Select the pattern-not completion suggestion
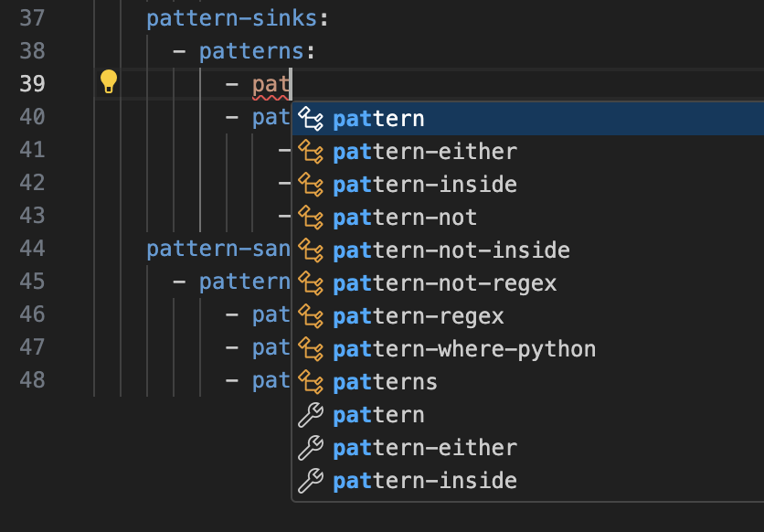The height and width of the screenshot is (532, 764). pyautogui.click(x=404, y=217)
